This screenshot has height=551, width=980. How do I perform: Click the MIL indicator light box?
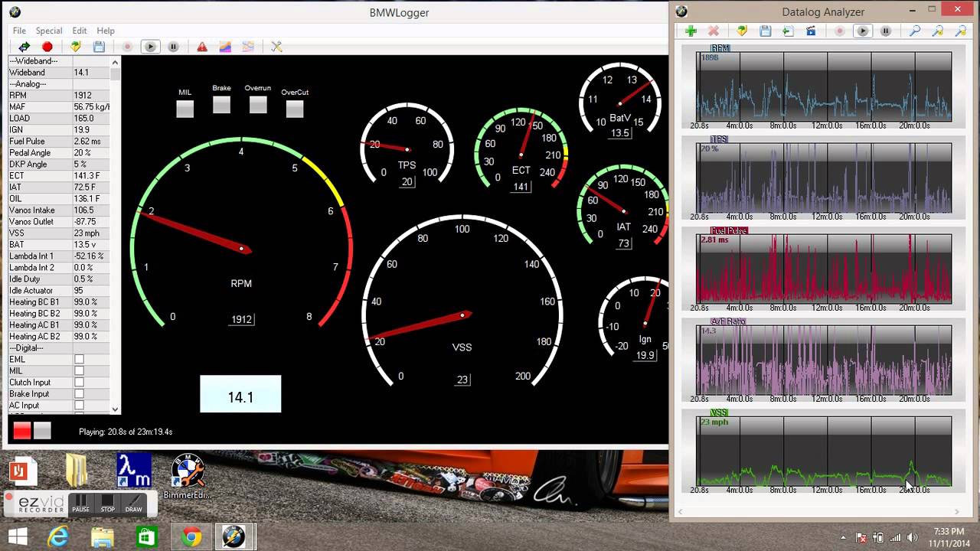click(x=185, y=109)
